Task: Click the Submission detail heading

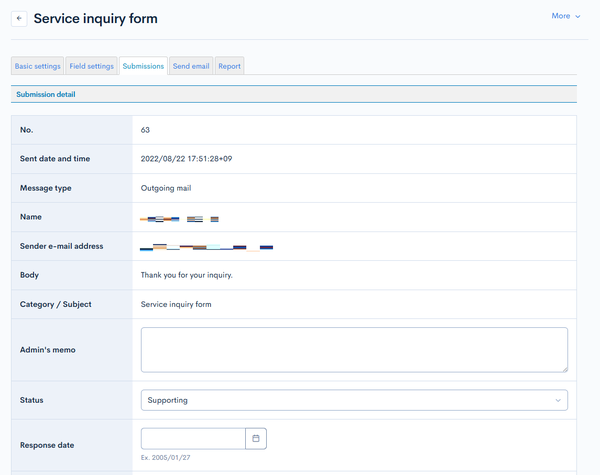Action: pyautogui.click(x=46, y=94)
